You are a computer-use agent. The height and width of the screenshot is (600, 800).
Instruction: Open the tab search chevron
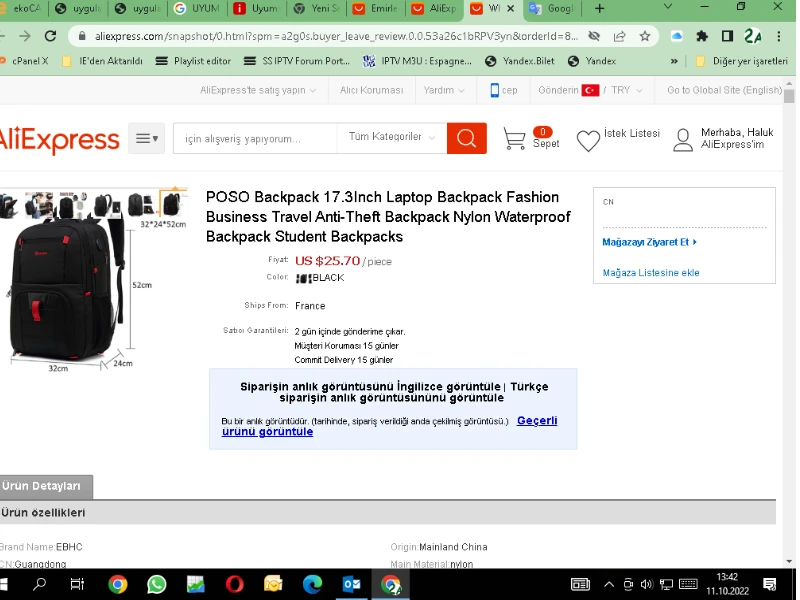(667, 7)
